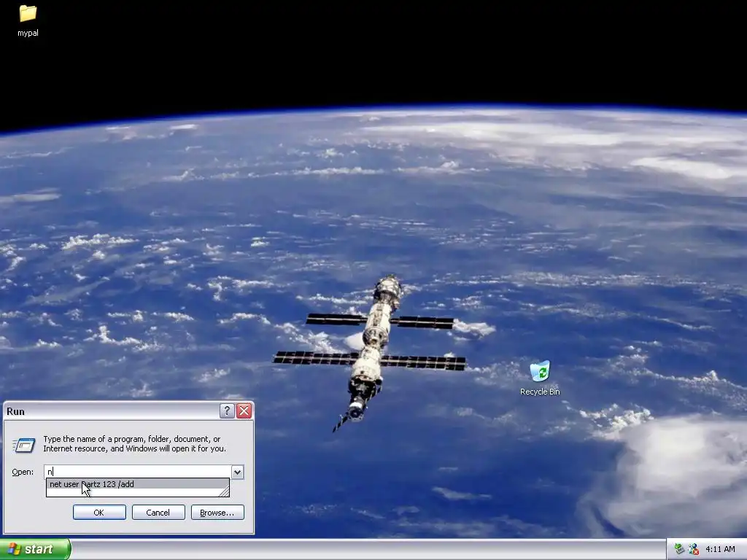
Task: Choose suggestion 'net user Dartz 123 /add'
Action: [138, 484]
